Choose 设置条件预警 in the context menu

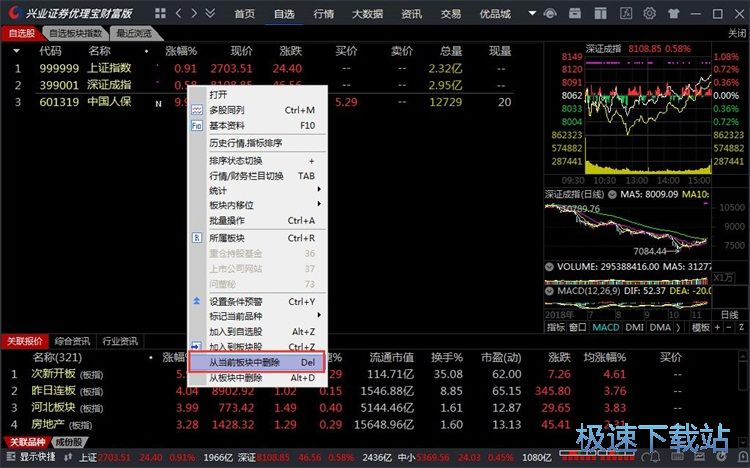(258, 301)
